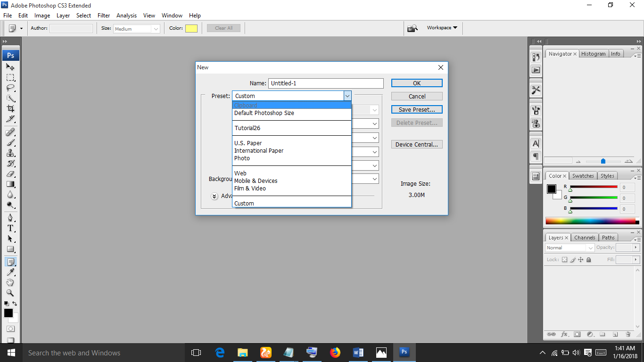
Task: Select the Horizontal Type tool
Action: click(x=10, y=228)
